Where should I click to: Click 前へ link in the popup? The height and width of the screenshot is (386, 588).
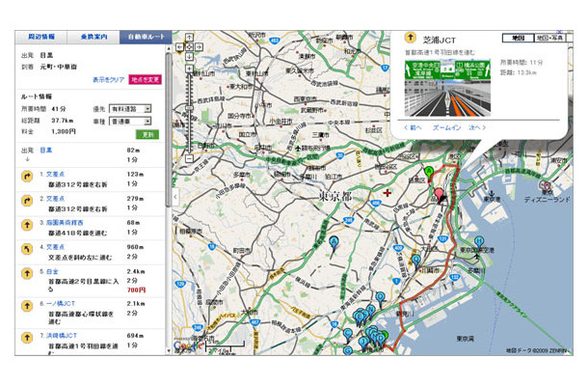[413, 127]
